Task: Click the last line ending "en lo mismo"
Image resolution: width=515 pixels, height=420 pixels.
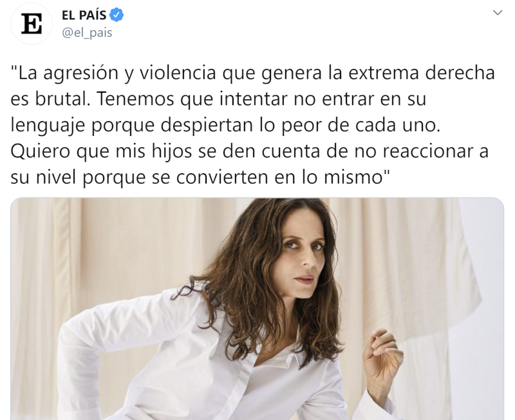Action: (x=200, y=178)
